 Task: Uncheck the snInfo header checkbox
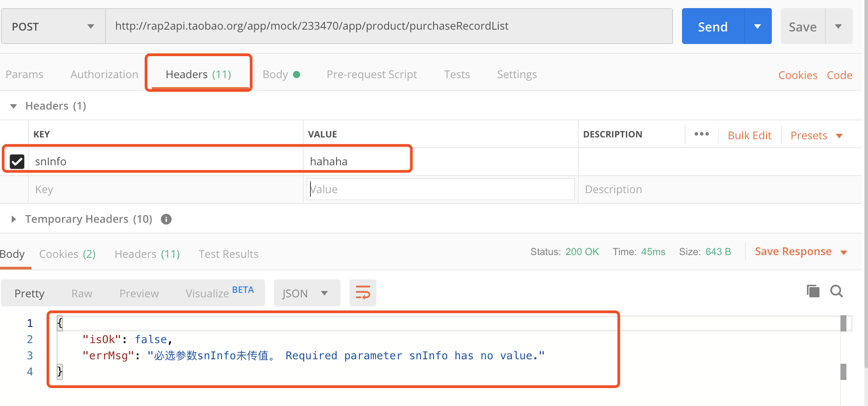17,161
